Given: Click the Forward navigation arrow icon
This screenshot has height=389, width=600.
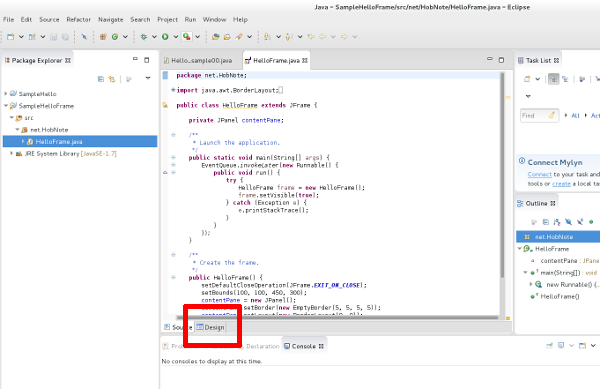Looking at the screenshot, I should pos(344,37).
